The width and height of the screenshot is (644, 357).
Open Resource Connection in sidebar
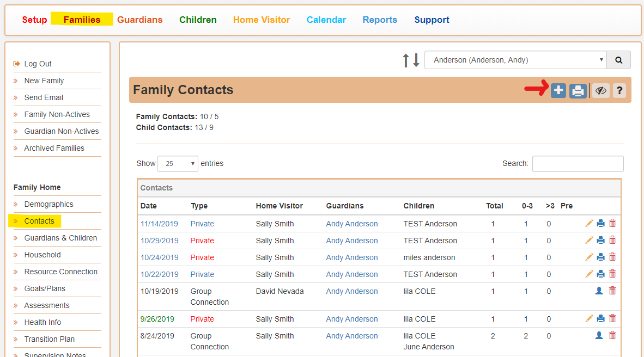pyautogui.click(x=61, y=271)
